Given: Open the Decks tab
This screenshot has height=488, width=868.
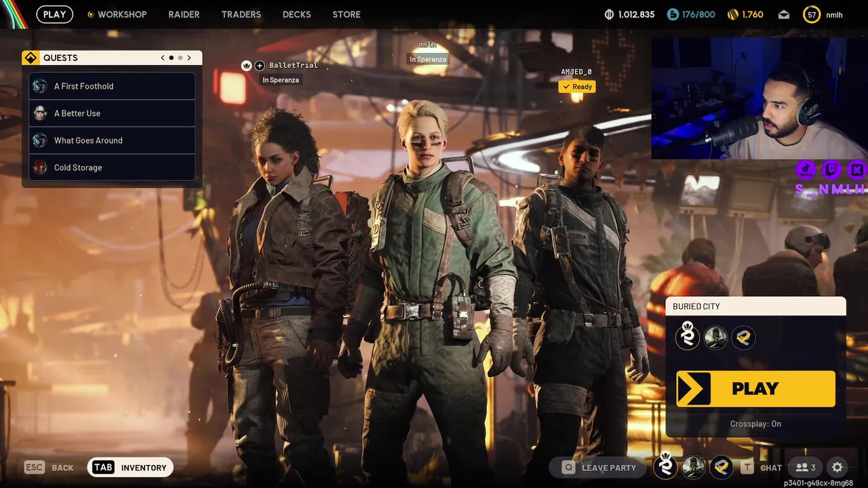Looking at the screenshot, I should tap(296, 14).
